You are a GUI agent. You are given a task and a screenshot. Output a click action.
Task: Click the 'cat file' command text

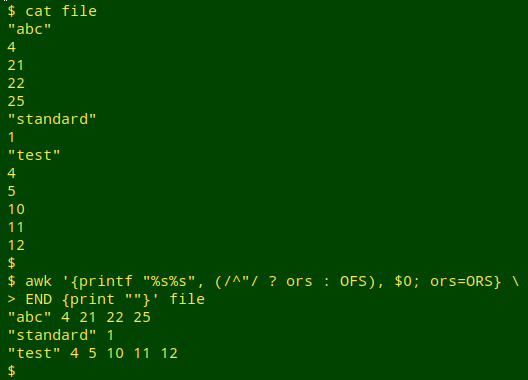(x=61, y=11)
